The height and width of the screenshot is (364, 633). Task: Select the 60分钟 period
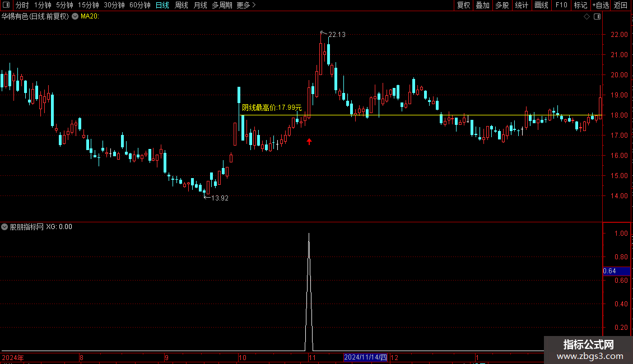[x=139, y=5]
